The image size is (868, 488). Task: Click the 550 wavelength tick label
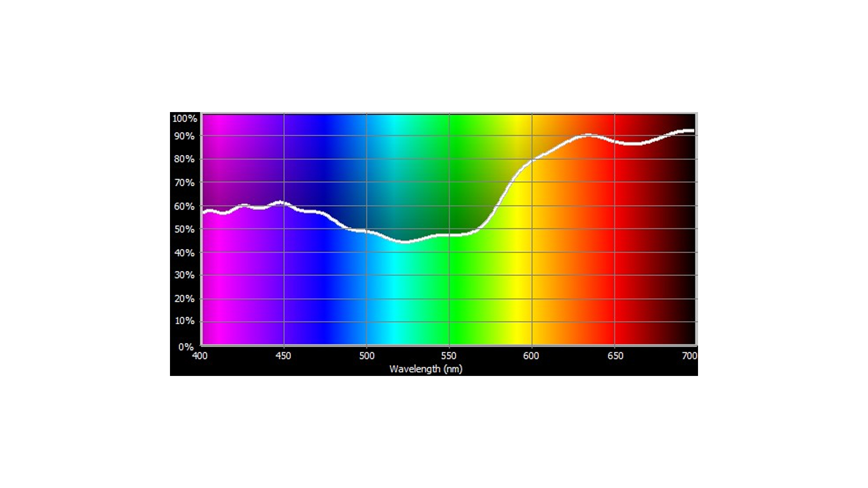(448, 356)
